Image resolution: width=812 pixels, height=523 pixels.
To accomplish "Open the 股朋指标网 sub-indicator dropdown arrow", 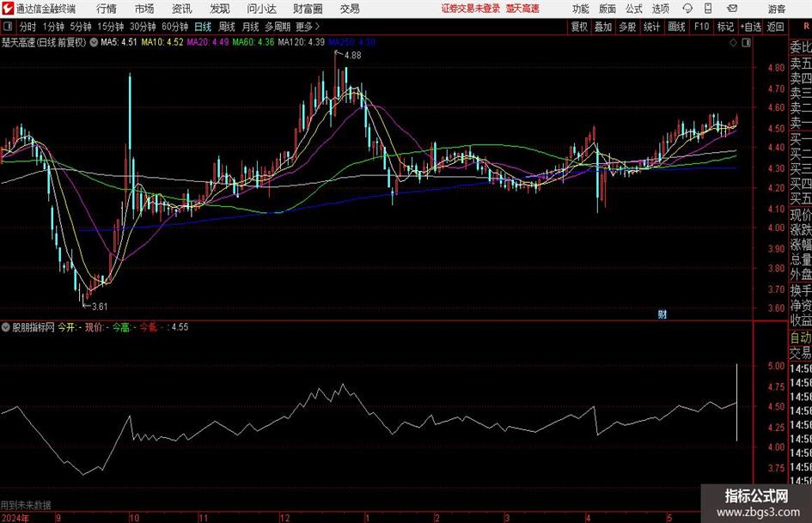I will (6, 327).
